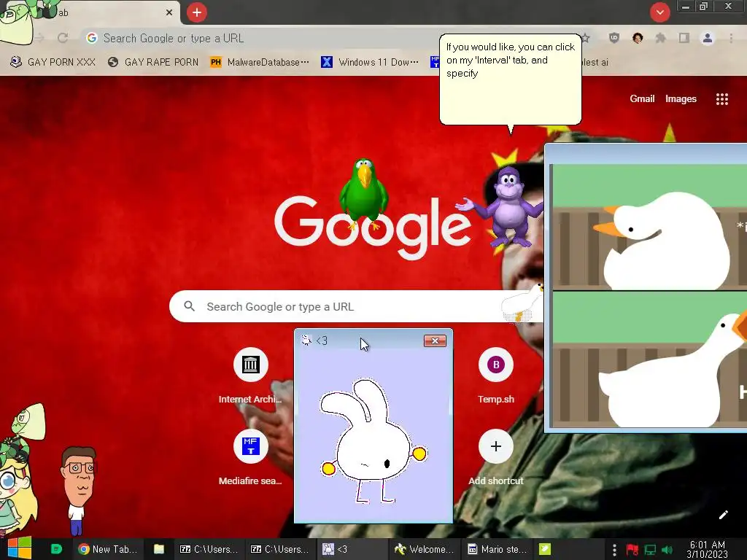Switch to Mario taskbar item
Viewport: 747px width, 560px height.
click(498, 549)
